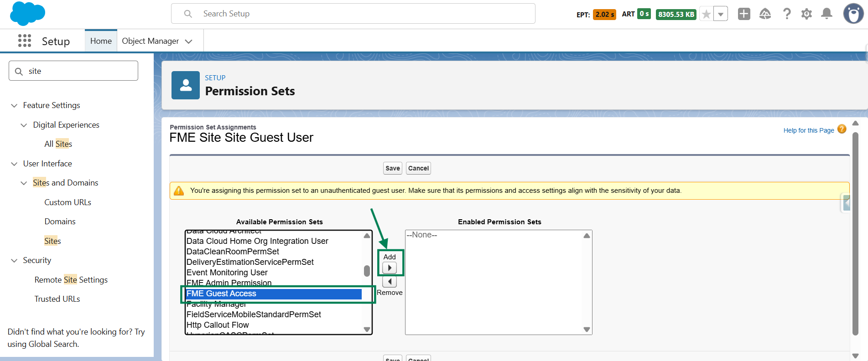This screenshot has height=361, width=868.
Task: Click the Help for this Page question icon
Action: (x=842, y=129)
